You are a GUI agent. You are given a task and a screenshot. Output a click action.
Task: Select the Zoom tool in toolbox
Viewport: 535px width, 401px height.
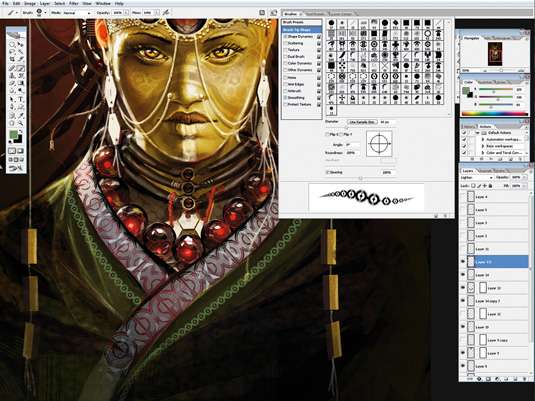coord(21,123)
